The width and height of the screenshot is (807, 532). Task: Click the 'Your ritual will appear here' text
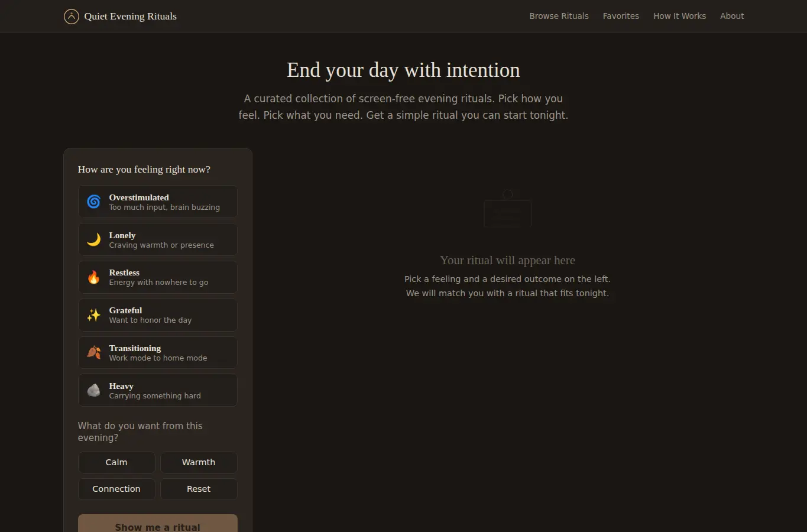pos(507,260)
